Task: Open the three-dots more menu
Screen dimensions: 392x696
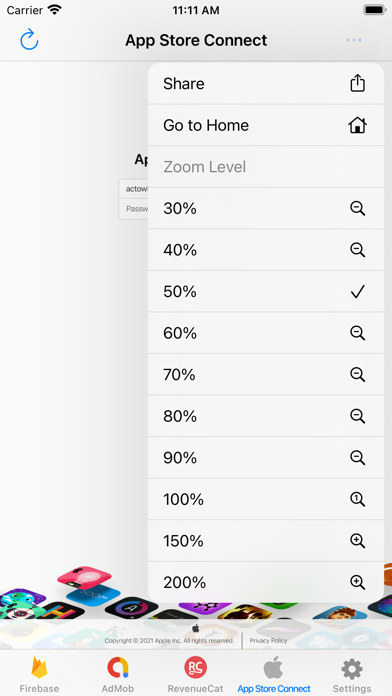Action: click(354, 40)
